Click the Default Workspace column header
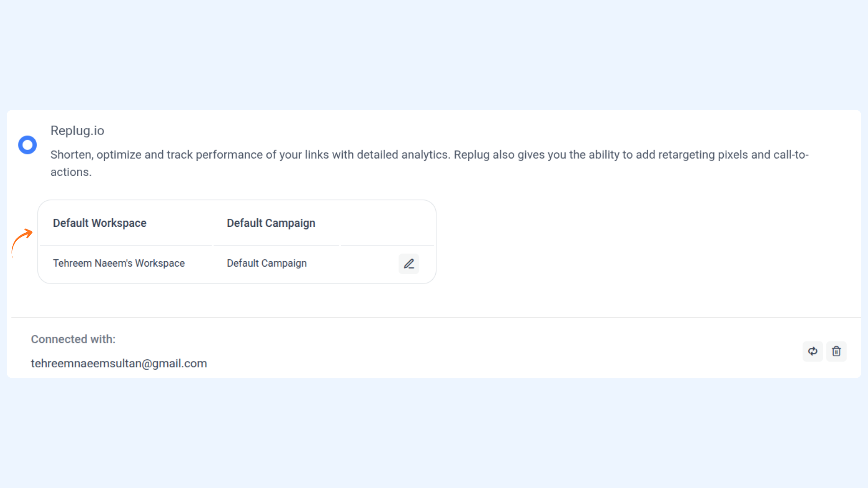The image size is (868, 488). pyautogui.click(x=99, y=223)
